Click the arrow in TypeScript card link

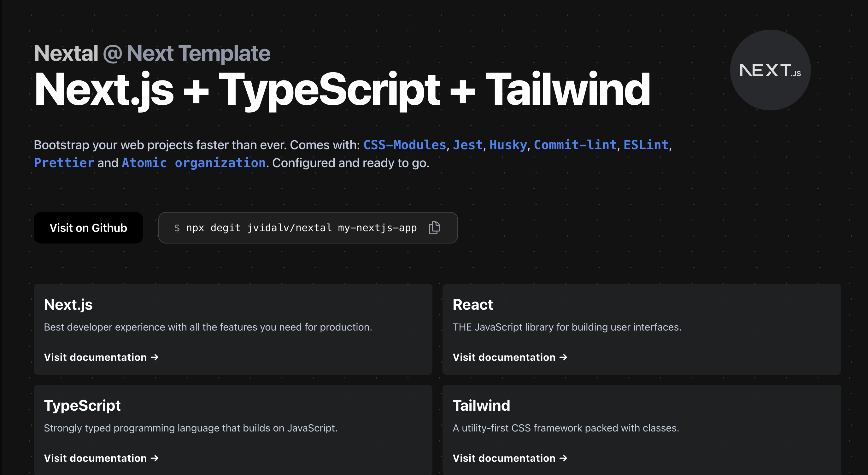coord(155,458)
